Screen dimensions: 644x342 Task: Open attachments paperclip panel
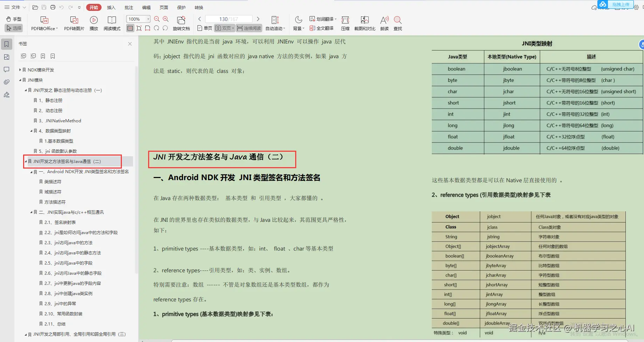coord(7,82)
